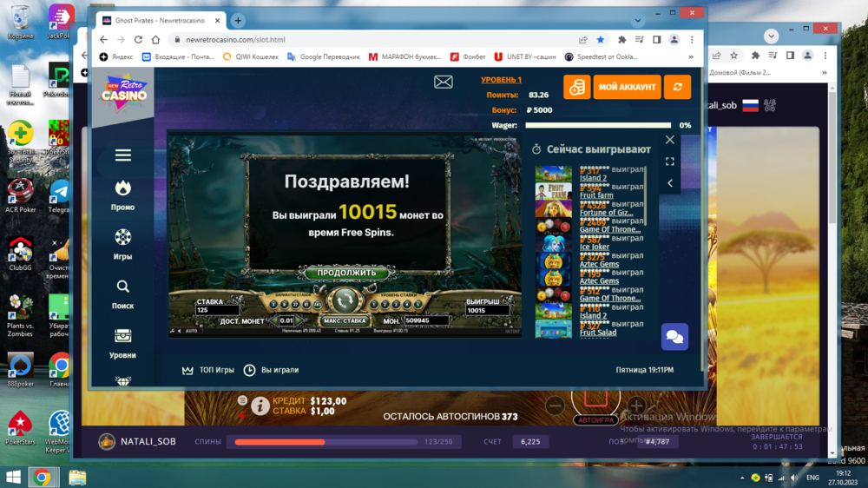Click the МОЙ АККАУНТ button

626,87
